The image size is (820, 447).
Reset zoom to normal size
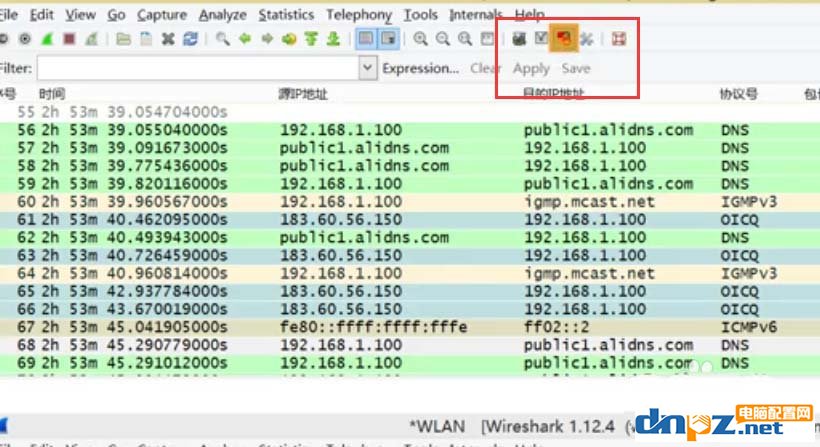coord(465,39)
